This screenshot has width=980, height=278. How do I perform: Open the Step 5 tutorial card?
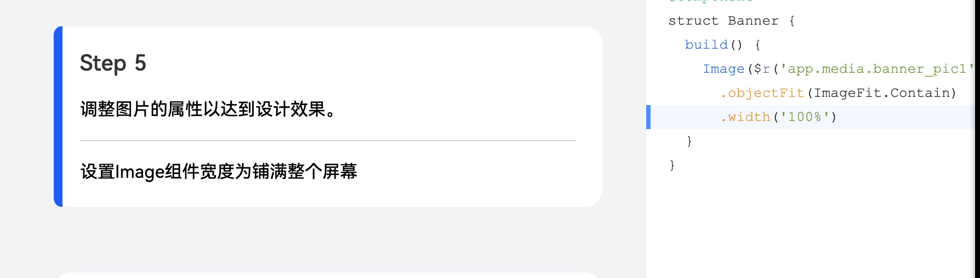[328, 117]
